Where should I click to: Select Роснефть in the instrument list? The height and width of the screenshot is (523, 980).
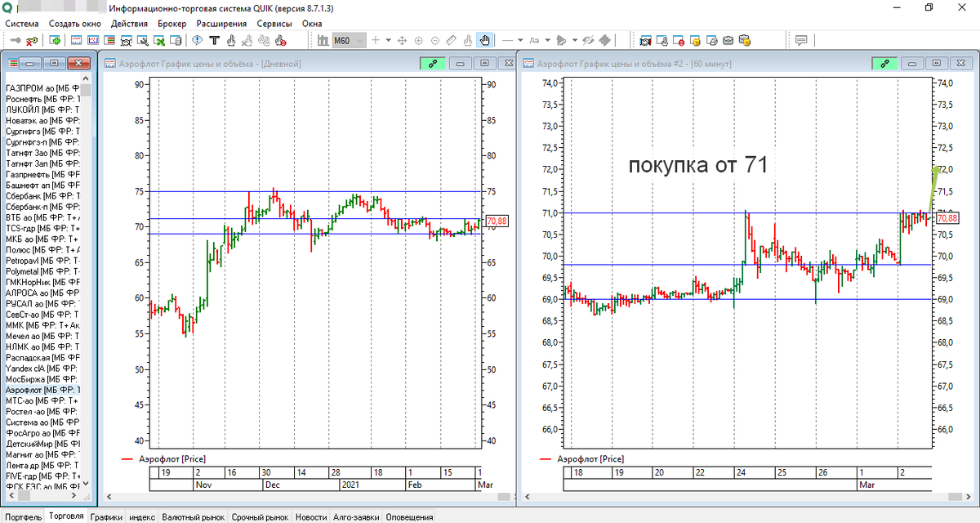point(42,98)
